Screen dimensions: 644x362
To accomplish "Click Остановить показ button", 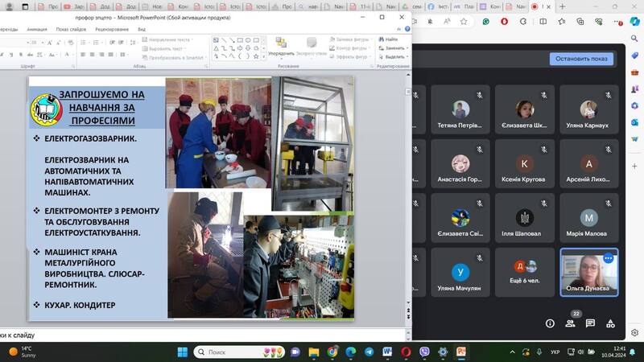I will [581, 59].
